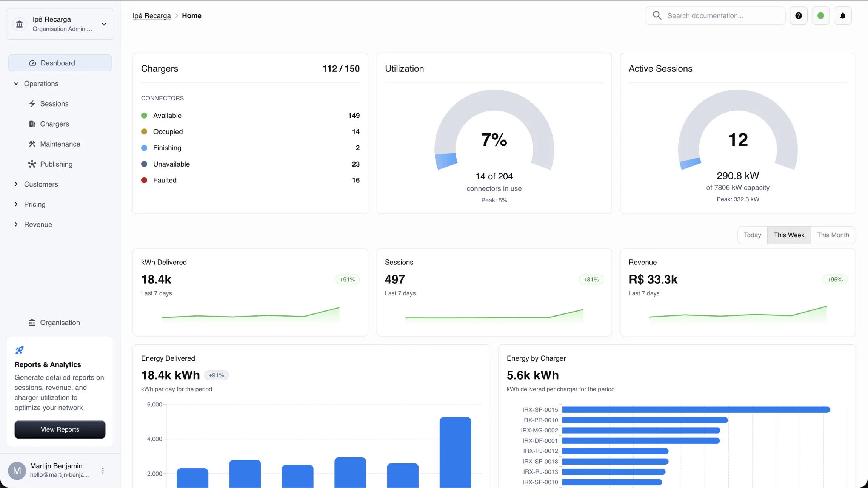Open Organisation via its building icon

pyautogui.click(x=32, y=323)
